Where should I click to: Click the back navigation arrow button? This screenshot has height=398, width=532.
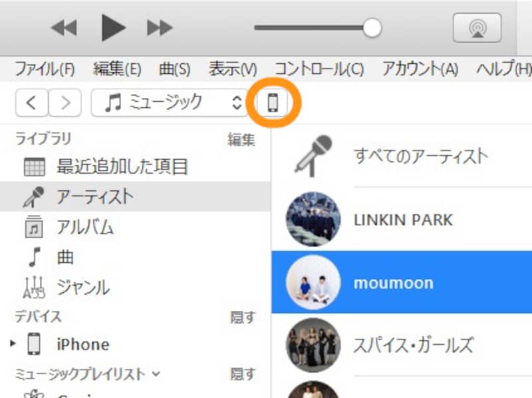pyautogui.click(x=32, y=102)
